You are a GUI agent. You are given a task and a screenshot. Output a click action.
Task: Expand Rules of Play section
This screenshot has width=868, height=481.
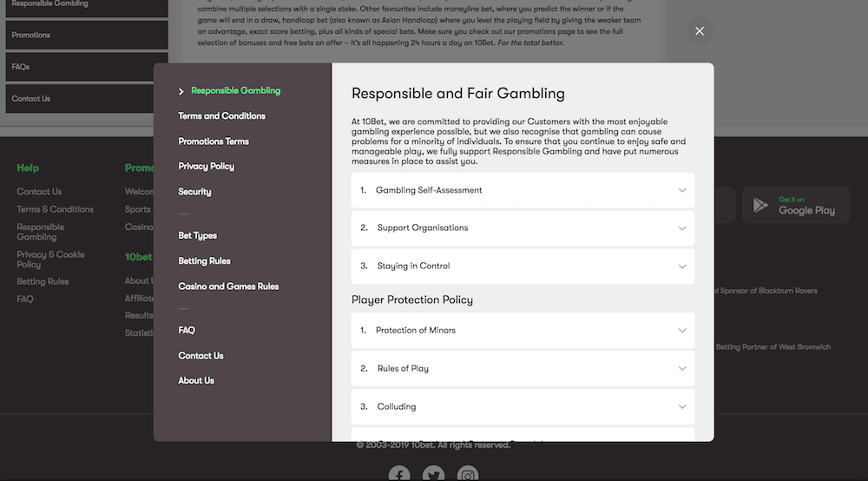[x=523, y=369]
